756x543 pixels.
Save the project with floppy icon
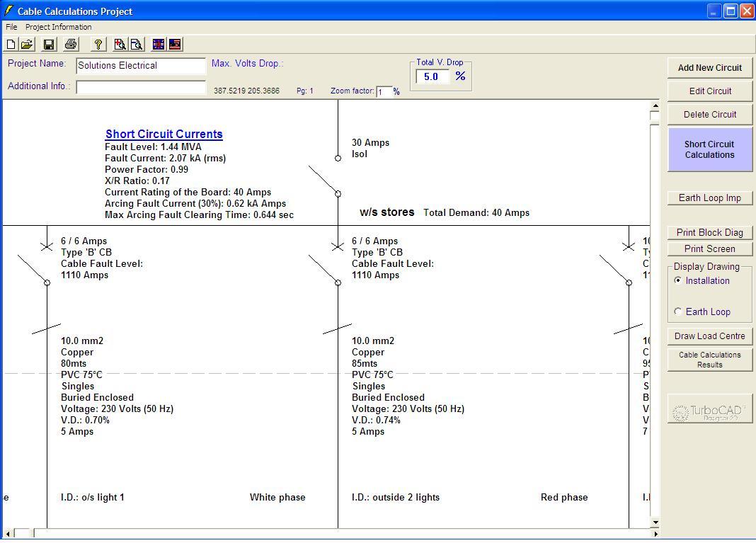click(49, 45)
